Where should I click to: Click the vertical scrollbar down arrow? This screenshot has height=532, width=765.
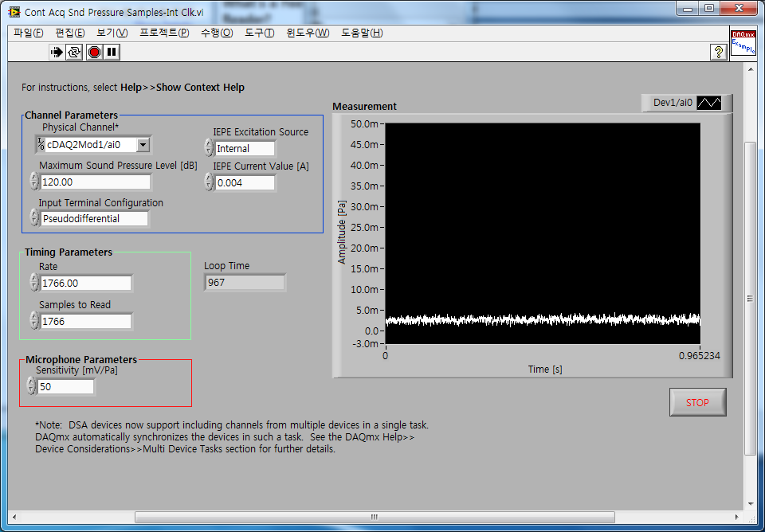751,505
